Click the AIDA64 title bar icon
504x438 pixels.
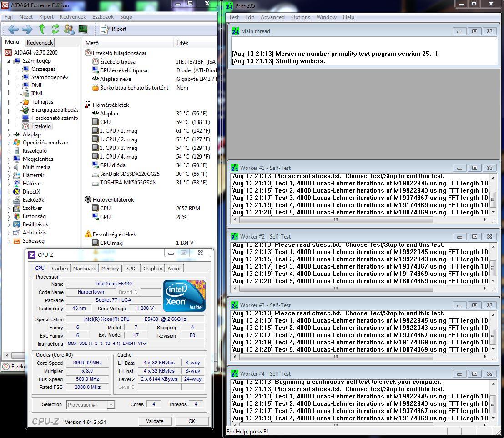click(5, 5)
